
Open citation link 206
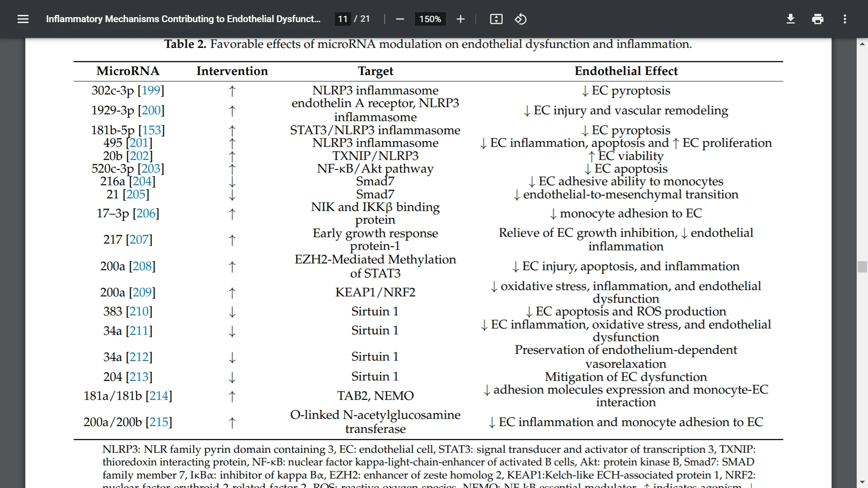pyautogui.click(x=146, y=213)
